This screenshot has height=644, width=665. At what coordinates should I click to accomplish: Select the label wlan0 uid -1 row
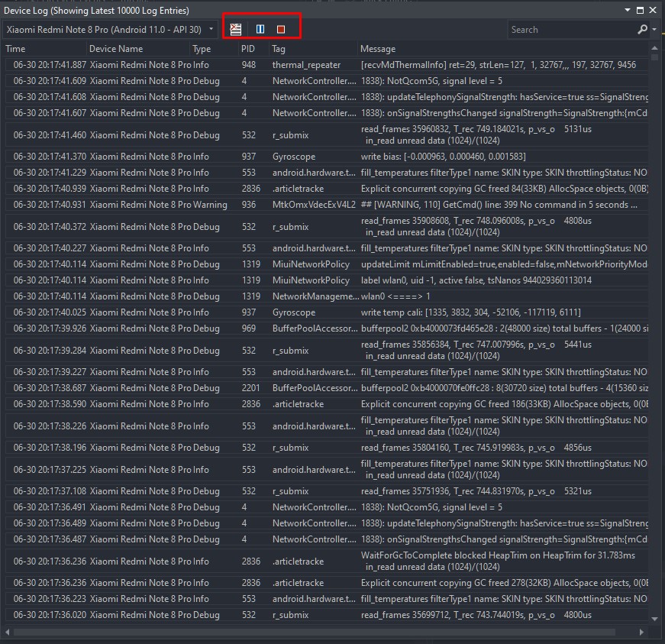(x=327, y=280)
